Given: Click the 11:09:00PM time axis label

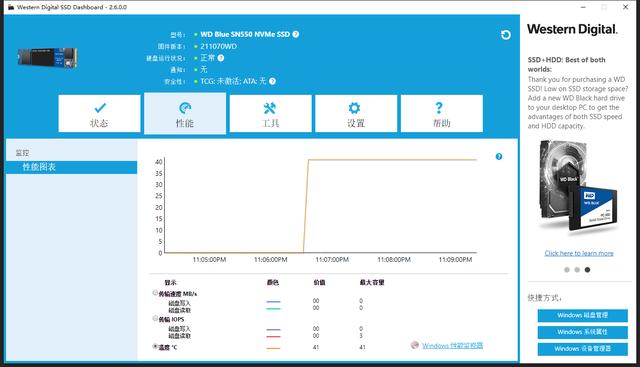Looking at the screenshot, I should click(455, 260).
